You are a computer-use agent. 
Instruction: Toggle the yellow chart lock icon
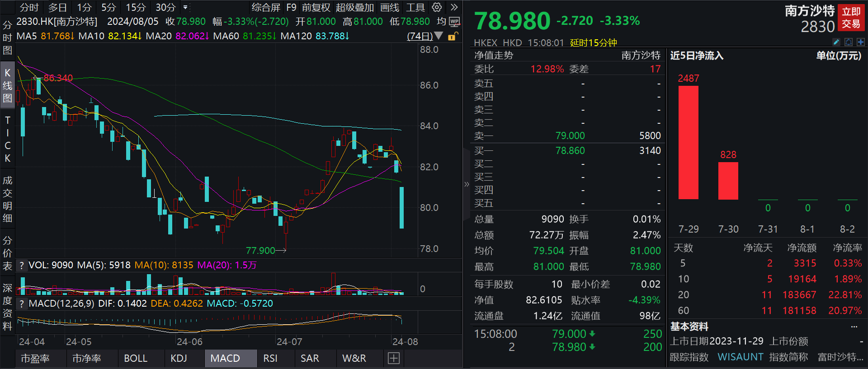coord(453,36)
